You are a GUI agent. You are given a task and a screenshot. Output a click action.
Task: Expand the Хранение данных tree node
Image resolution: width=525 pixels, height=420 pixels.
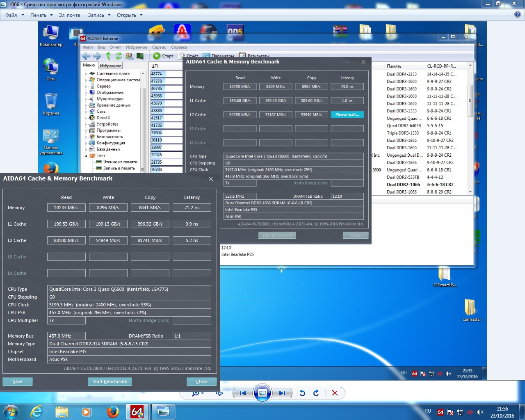[86, 105]
